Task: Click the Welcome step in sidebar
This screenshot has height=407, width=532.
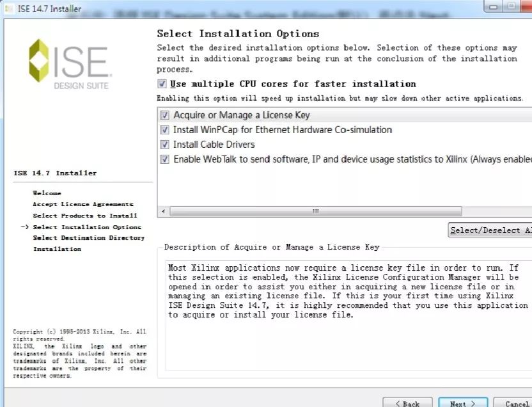Action: point(47,193)
